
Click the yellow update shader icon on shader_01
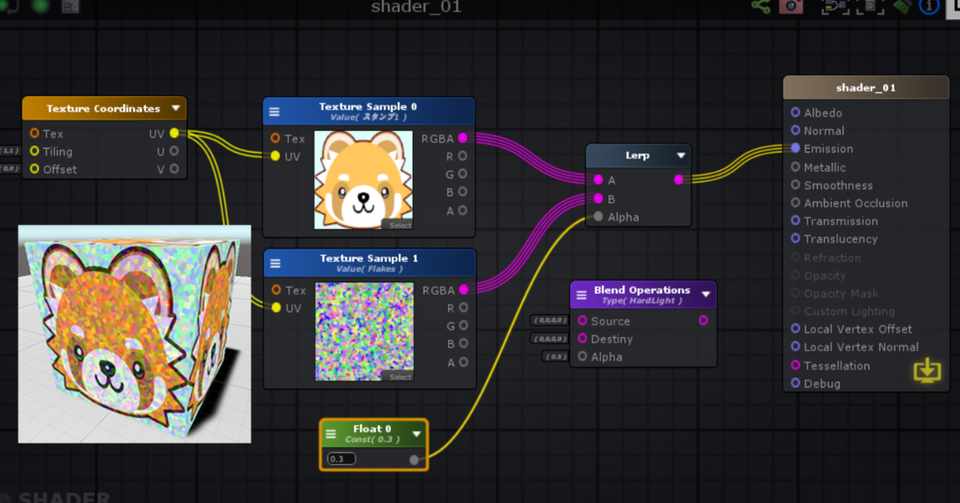[928, 370]
